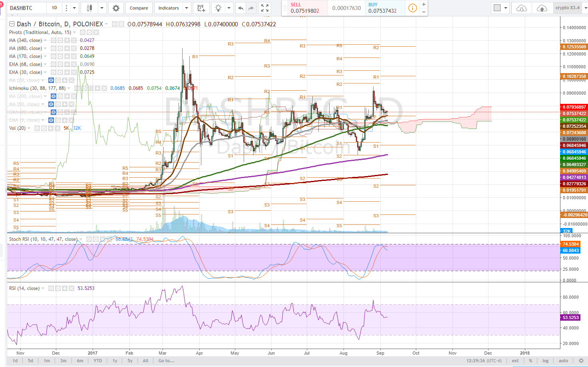The height and width of the screenshot is (367, 588).
Task: Show the hidden MA (50, close) indicator
Action: [x=51, y=104]
